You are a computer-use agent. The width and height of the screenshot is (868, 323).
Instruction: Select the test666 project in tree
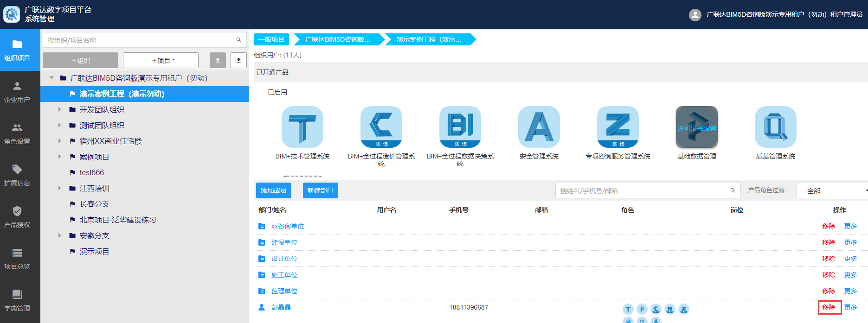tap(91, 172)
